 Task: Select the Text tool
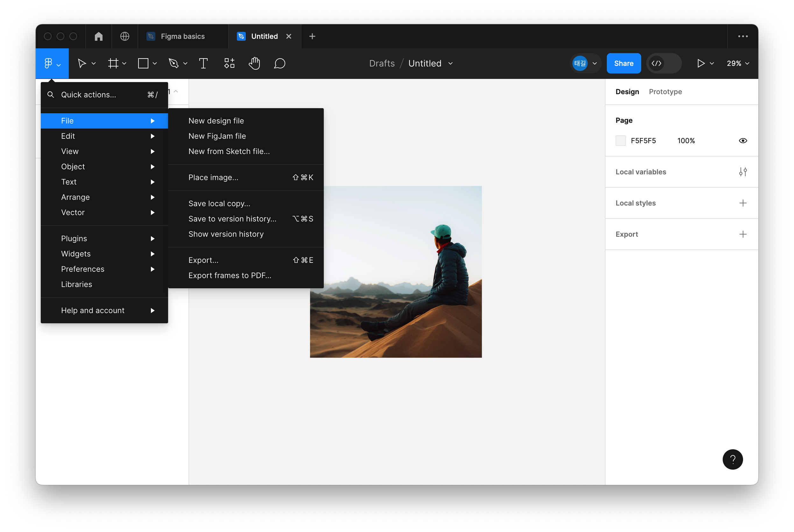point(203,63)
